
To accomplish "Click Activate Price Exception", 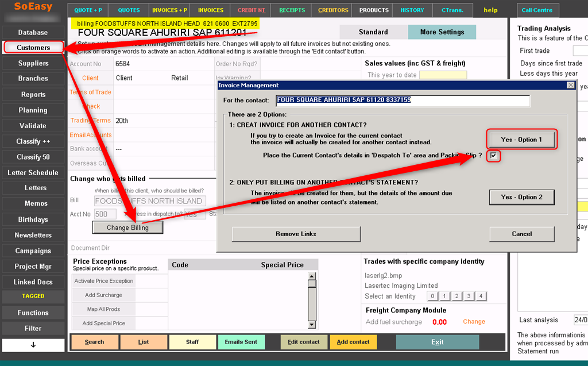I will tap(104, 281).
